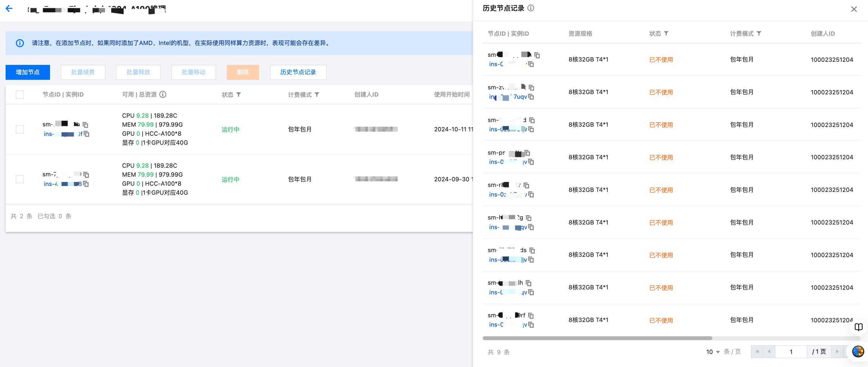Close the 历史节点记录 side panel
Viewport: 868px width, 367px height.
pyautogui.click(x=853, y=9)
